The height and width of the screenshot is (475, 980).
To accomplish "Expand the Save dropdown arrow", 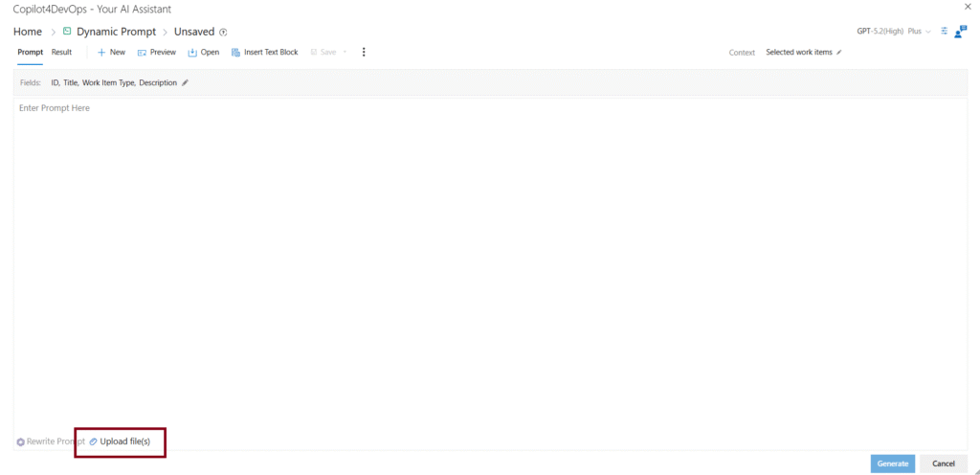I will pos(345,53).
